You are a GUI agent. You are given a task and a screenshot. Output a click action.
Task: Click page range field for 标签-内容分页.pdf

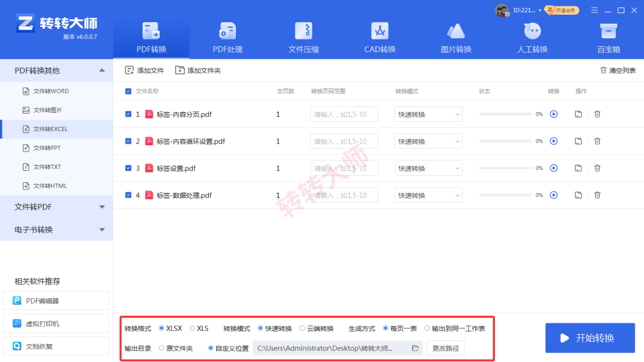344,114
